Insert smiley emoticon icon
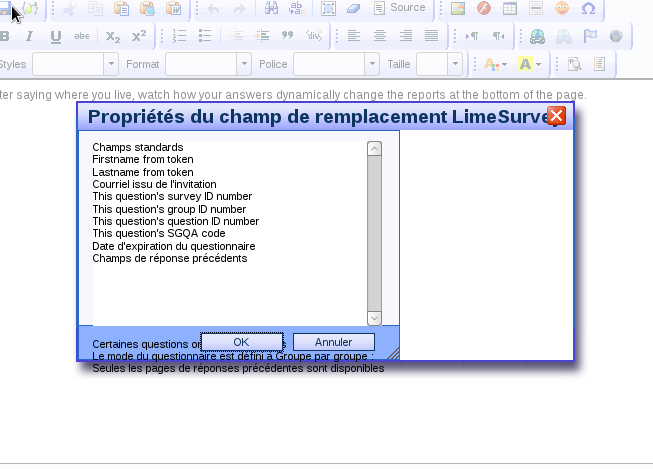 [562, 8]
